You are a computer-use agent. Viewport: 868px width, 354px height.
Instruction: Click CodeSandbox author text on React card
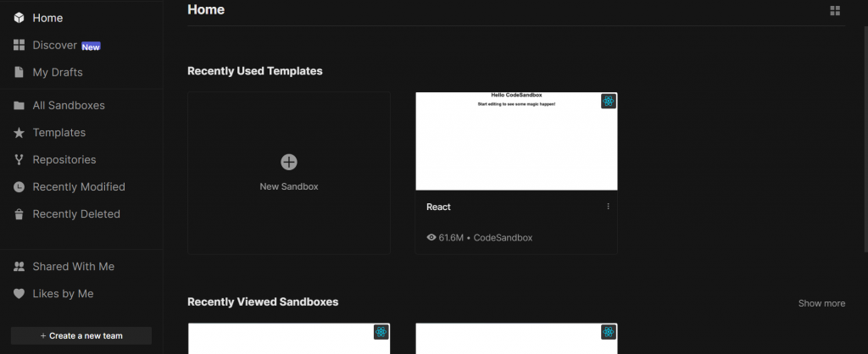pyautogui.click(x=504, y=238)
